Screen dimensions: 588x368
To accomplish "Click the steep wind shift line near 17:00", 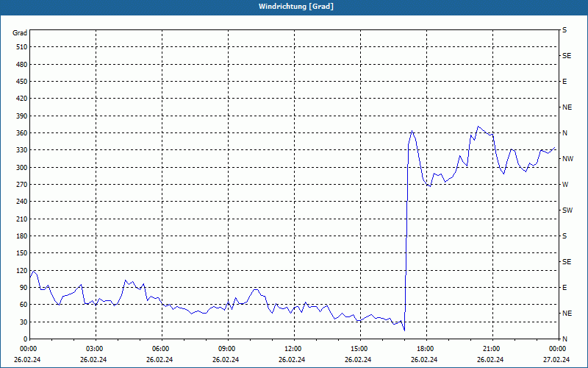I will (406, 236).
